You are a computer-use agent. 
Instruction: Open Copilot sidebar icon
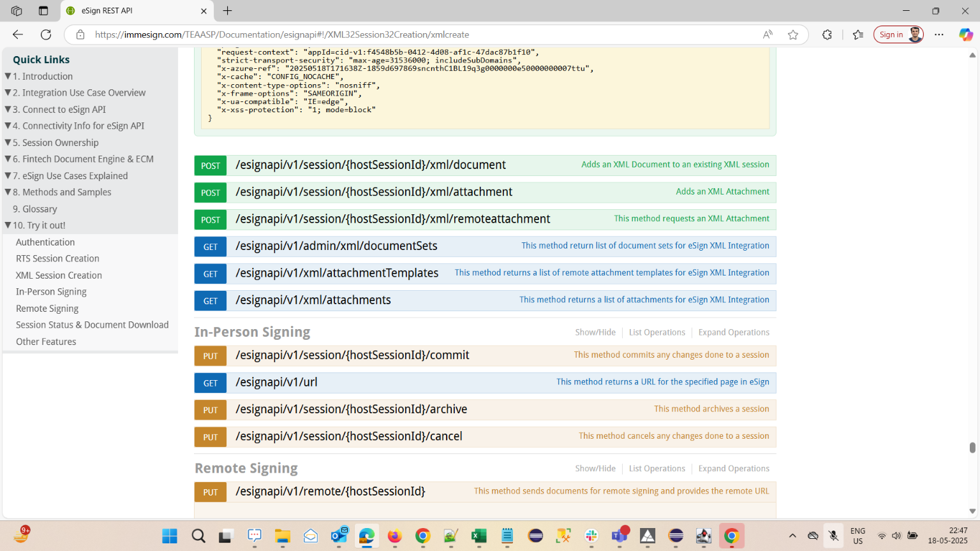965,34
